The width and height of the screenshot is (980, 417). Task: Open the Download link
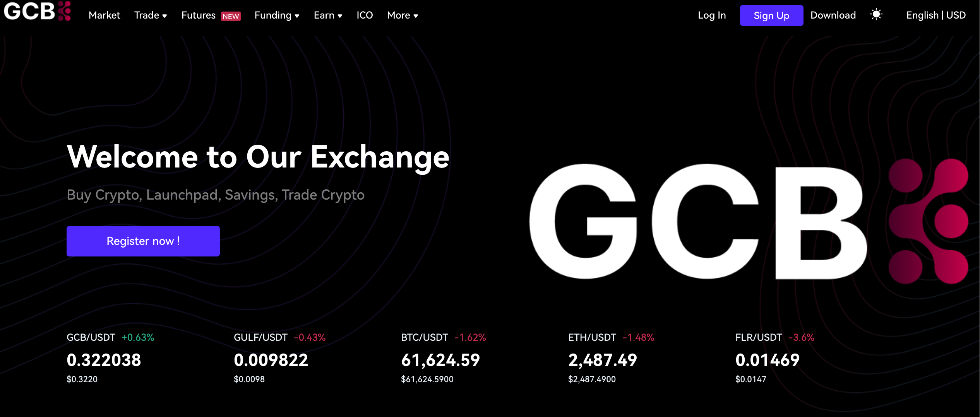point(833,15)
